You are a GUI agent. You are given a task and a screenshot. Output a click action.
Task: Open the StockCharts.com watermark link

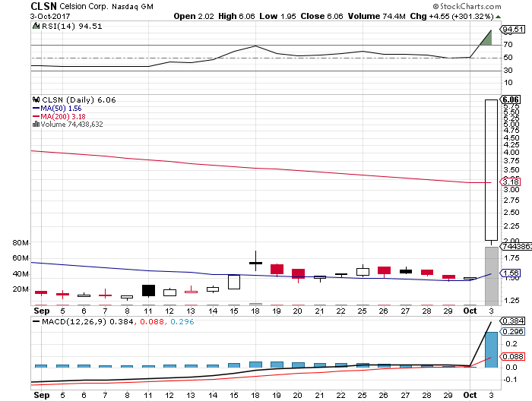pyautogui.click(x=473, y=7)
